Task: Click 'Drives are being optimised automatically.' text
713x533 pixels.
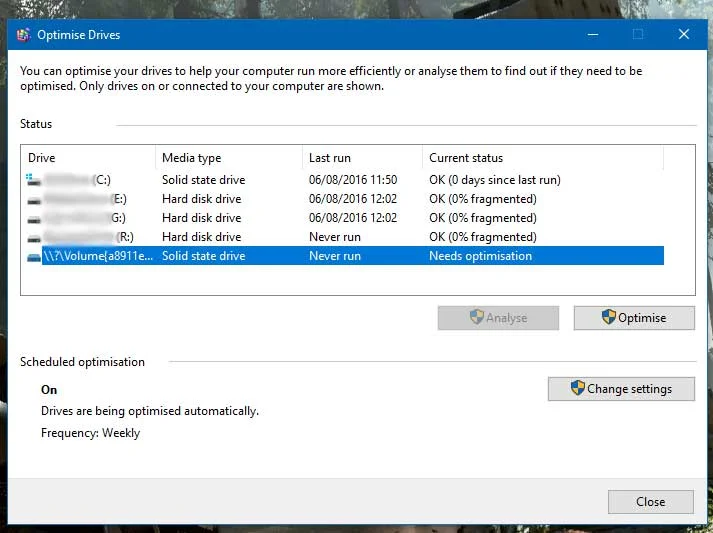Action: pyautogui.click(x=150, y=411)
